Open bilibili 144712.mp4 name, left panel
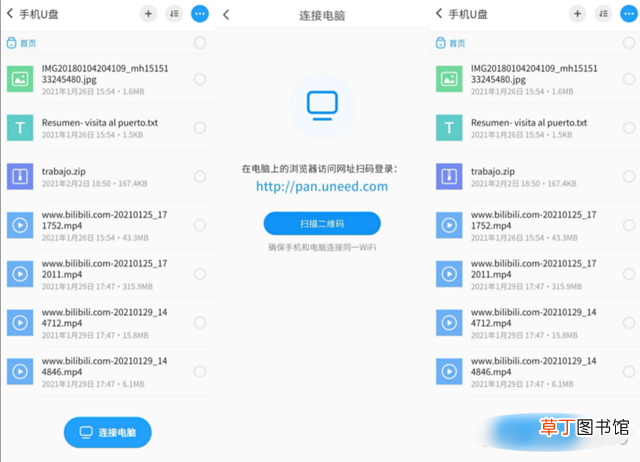Screen dimensions: 640x462 [104, 318]
